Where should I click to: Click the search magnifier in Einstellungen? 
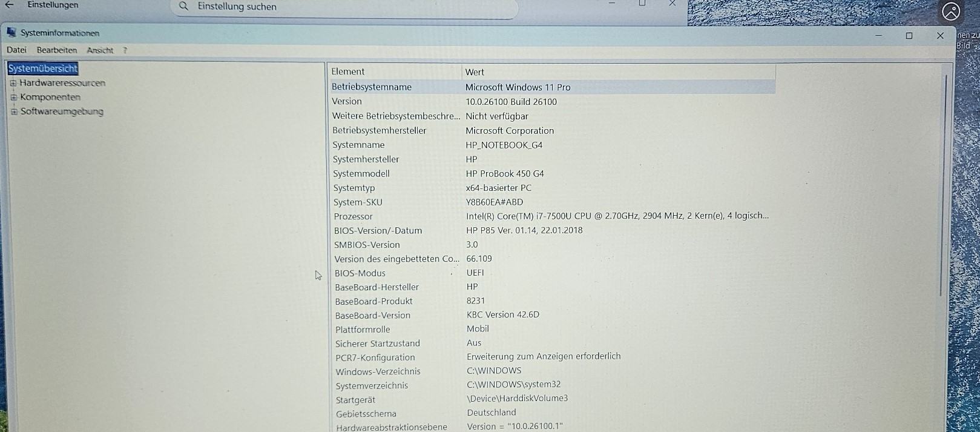184,6
